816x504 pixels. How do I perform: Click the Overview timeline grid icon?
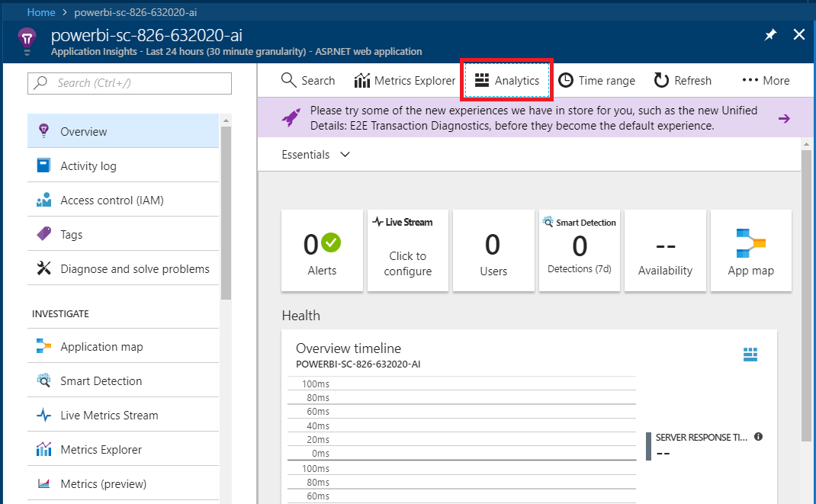click(750, 355)
